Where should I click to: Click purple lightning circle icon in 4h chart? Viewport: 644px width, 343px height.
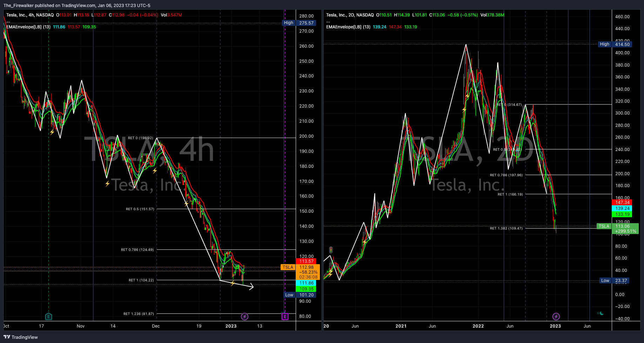coord(245,317)
